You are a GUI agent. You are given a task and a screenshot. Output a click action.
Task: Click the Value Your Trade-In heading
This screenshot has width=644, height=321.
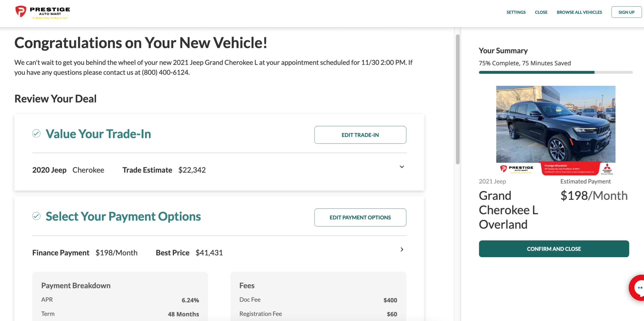pyautogui.click(x=98, y=134)
